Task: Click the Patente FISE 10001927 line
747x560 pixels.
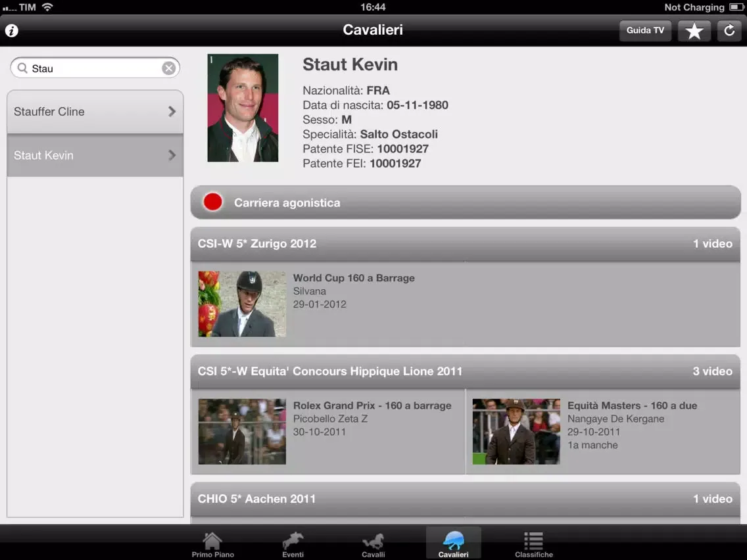Action: coord(366,149)
